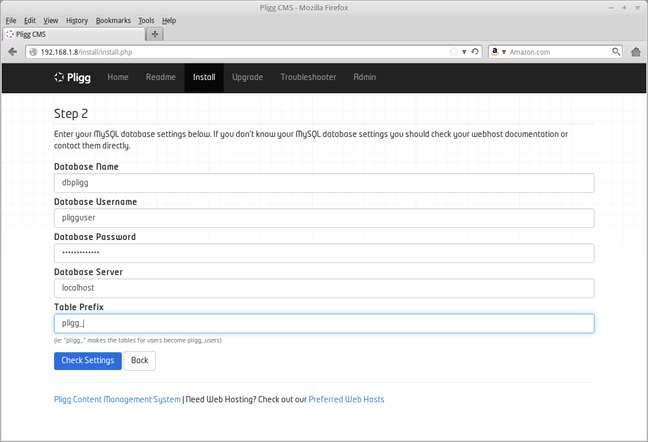Click the search magnifier icon
Image resolution: width=648 pixels, height=442 pixels.
(616, 52)
